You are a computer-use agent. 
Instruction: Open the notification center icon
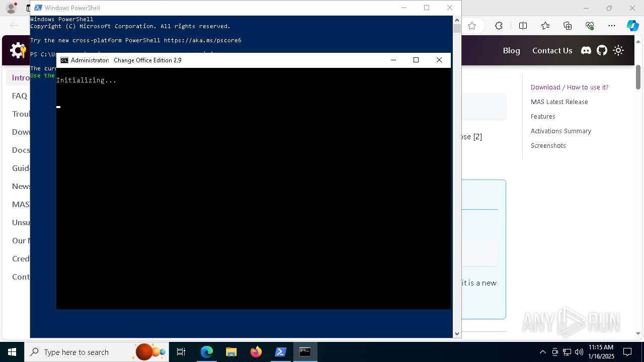pos(628,352)
